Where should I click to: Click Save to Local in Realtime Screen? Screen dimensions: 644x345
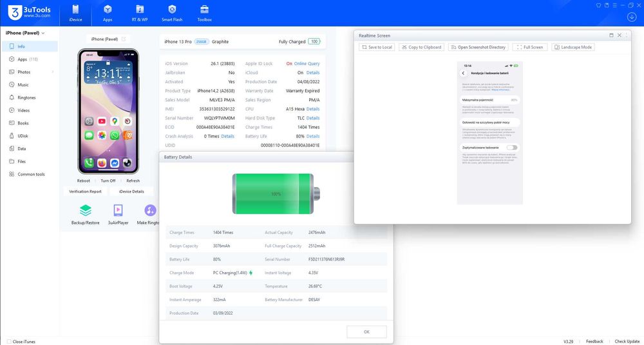377,47
